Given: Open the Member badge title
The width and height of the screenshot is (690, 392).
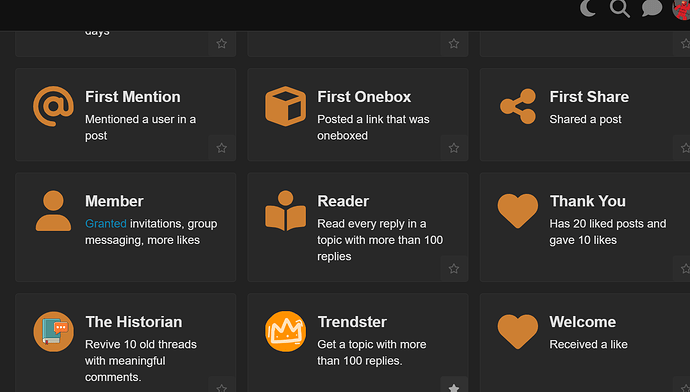Looking at the screenshot, I should point(114,201).
